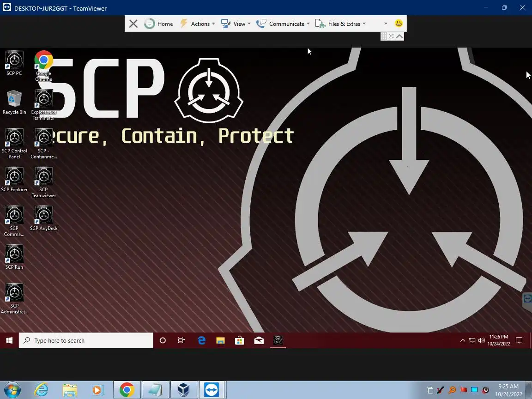Image resolution: width=532 pixels, height=399 pixels.
Task: Open the SCP PC desktop icon
Action: [14, 63]
